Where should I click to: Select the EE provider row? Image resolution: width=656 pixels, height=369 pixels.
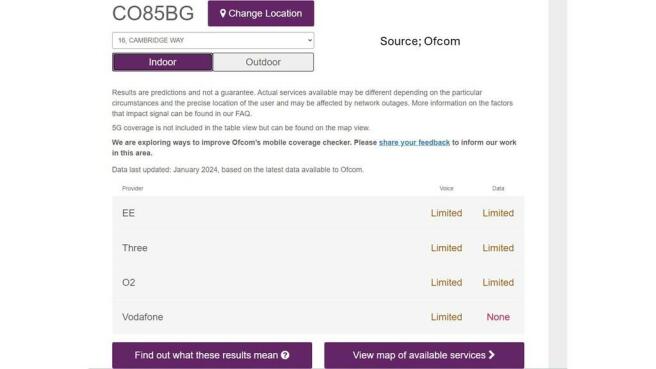coord(318,213)
